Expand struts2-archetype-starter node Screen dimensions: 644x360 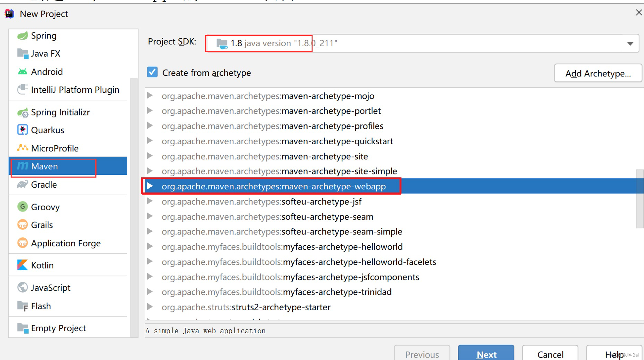[x=150, y=307]
